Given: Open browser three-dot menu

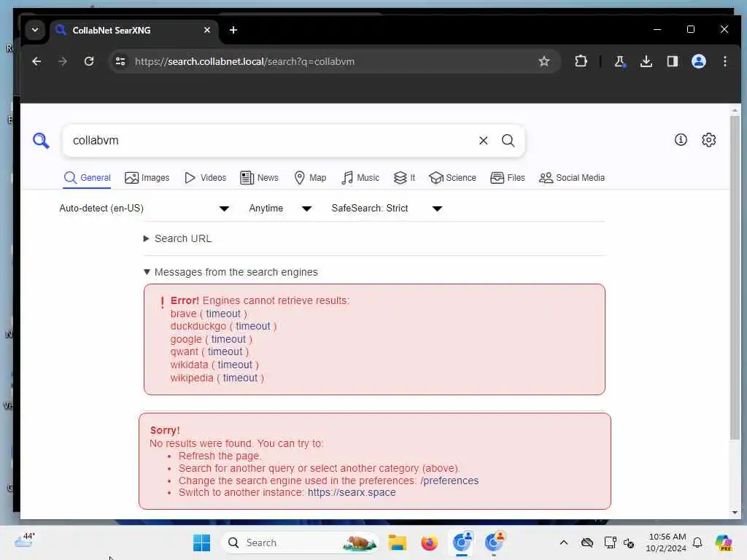Looking at the screenshot, I should click(x=724, y=61).
